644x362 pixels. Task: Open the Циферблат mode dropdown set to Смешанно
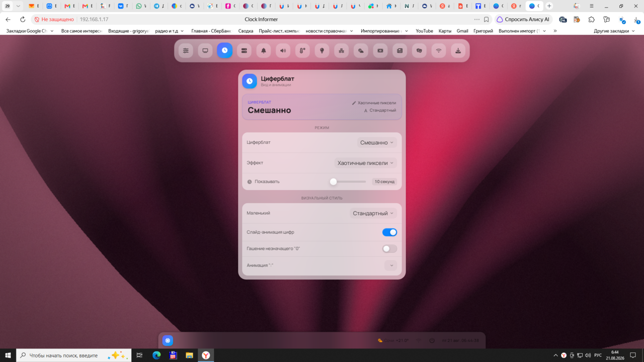point(377,143)
